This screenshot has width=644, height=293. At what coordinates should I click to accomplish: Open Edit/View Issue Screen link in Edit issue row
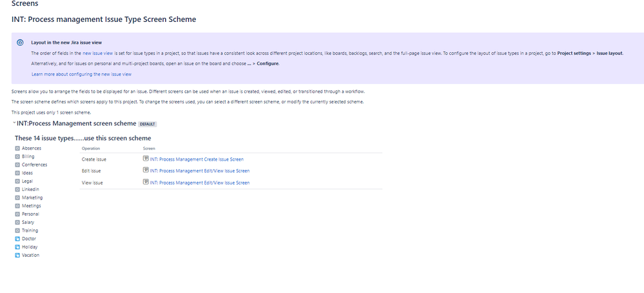[x=200, y=171]
